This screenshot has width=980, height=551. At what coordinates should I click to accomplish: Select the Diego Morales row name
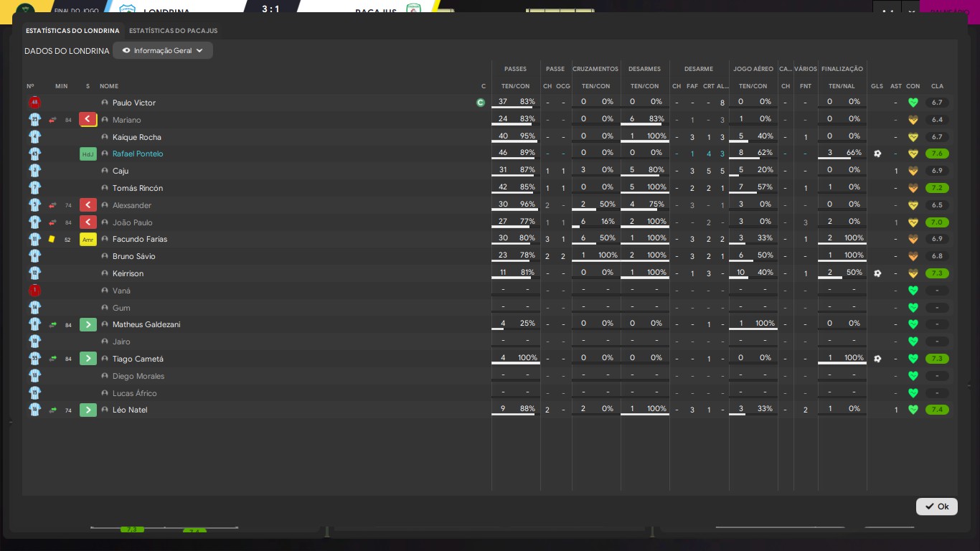pyautogui.click(x=138, y=376)
